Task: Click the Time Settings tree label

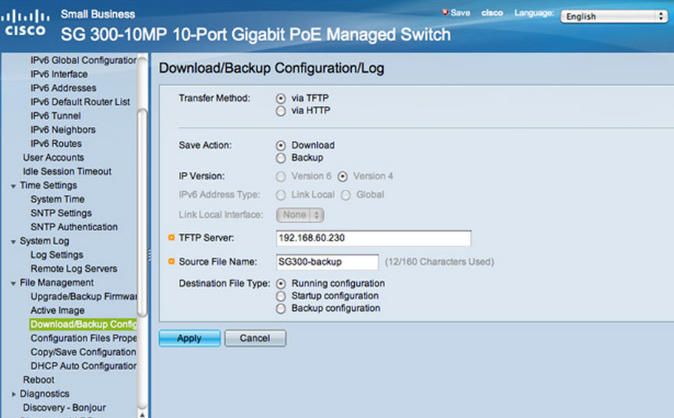Action: [x=48, y=185]
